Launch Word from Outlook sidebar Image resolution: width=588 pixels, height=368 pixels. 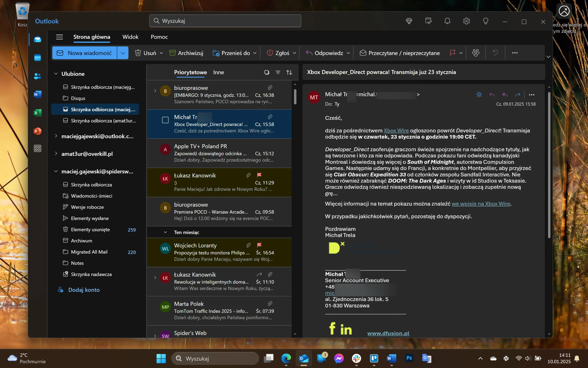38,94
